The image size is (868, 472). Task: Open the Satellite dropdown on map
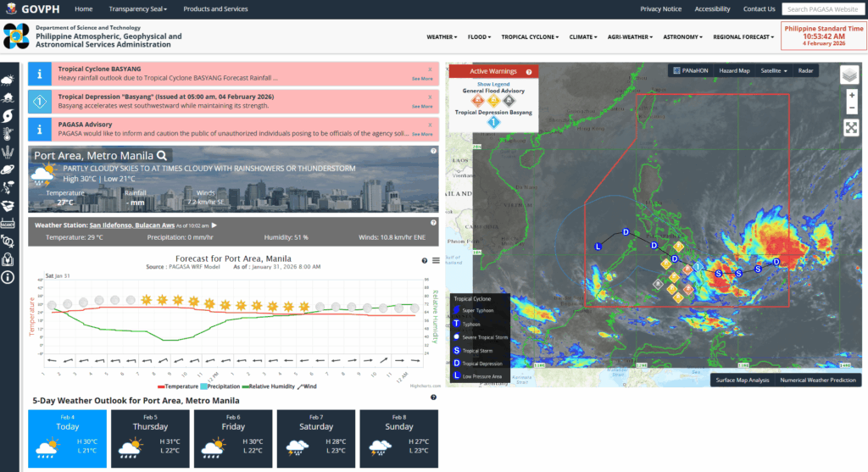click(x=773, y=71)
